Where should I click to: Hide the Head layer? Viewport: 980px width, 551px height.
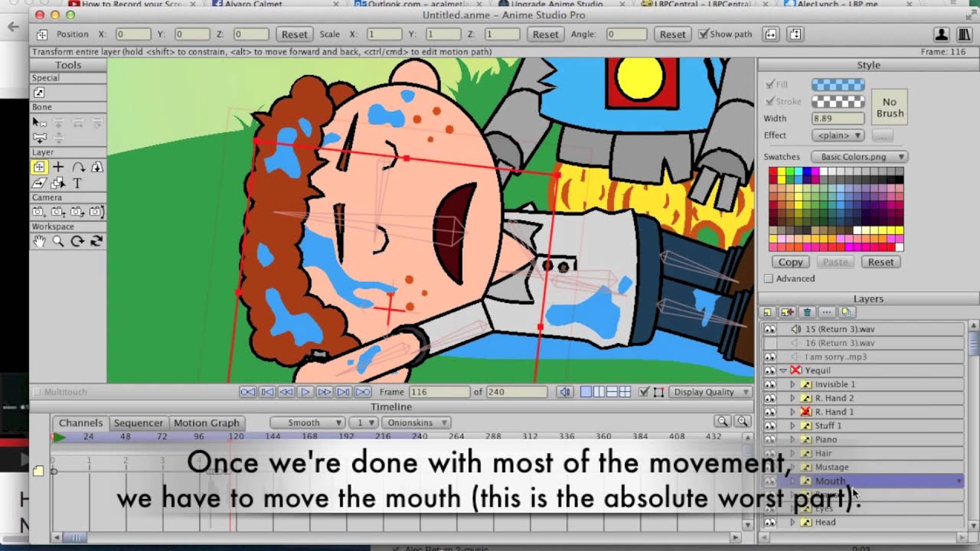[x=770, y=522]
